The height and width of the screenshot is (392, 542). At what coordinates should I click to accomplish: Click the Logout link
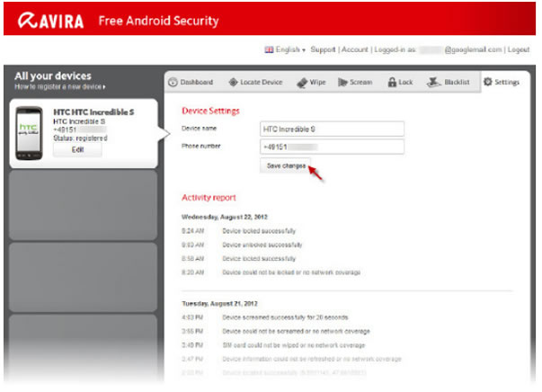519,49
